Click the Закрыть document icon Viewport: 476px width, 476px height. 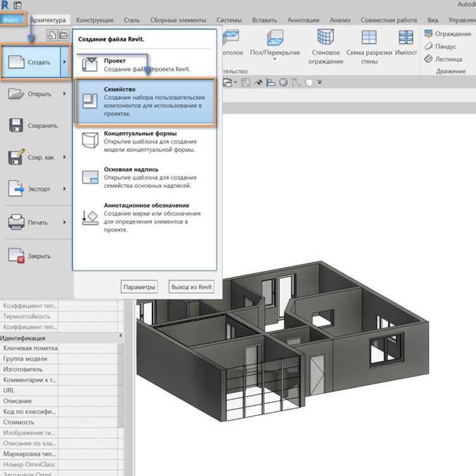16,255
